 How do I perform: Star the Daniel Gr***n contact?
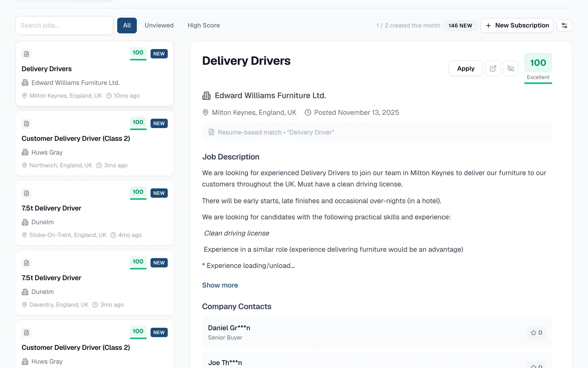536,332
